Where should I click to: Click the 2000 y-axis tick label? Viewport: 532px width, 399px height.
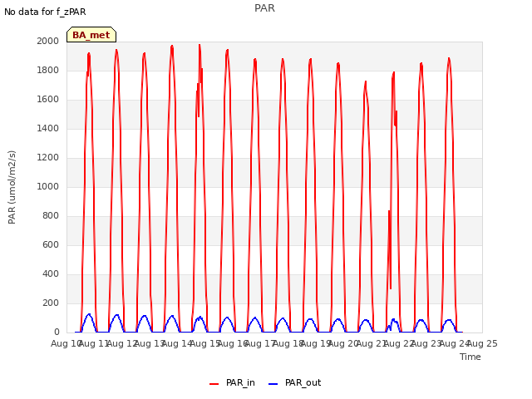click(48, 41)
